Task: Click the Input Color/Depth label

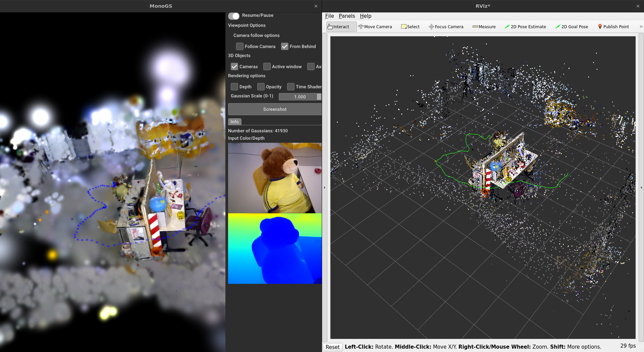Action: (x=246, y=138)
